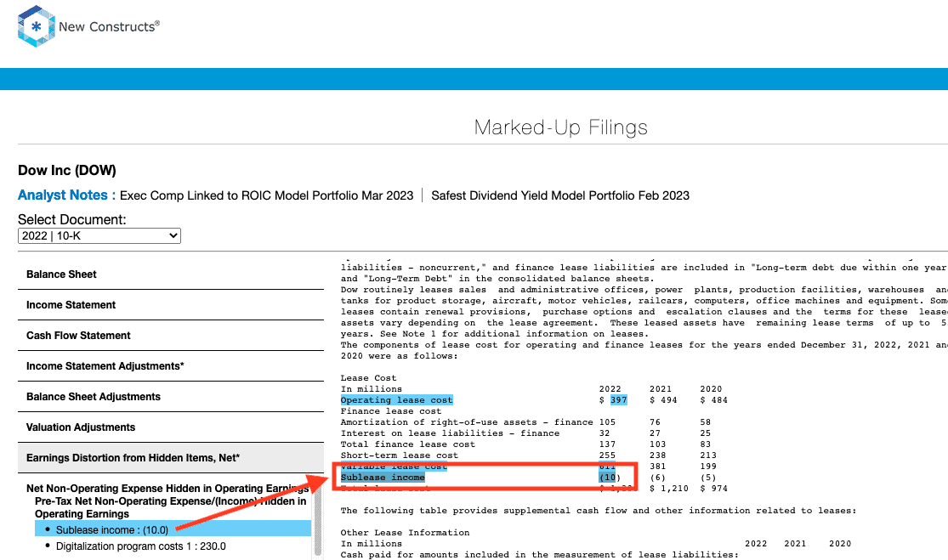Click the New Constructs hexagon logo icon
Viewport: 948px width, 560px height.
[37, 26]
